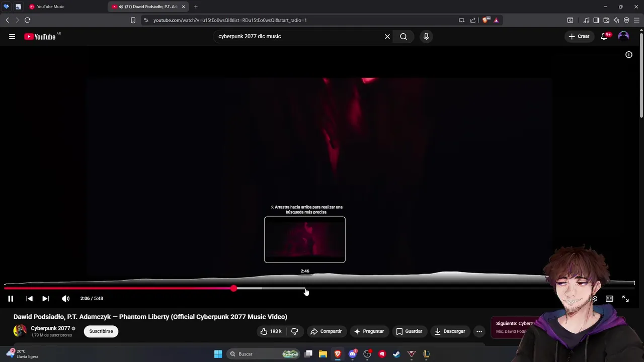The image size is (644, 362).
Task: Open Cyberpunk 2077 channel name link
Action: coord(50,328)
